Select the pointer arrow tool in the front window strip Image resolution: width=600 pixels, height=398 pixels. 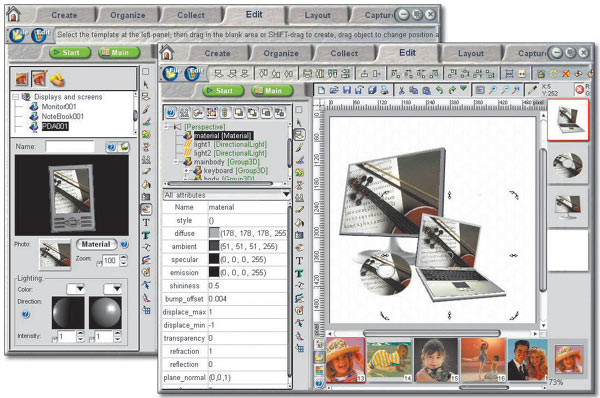point(299,122)
